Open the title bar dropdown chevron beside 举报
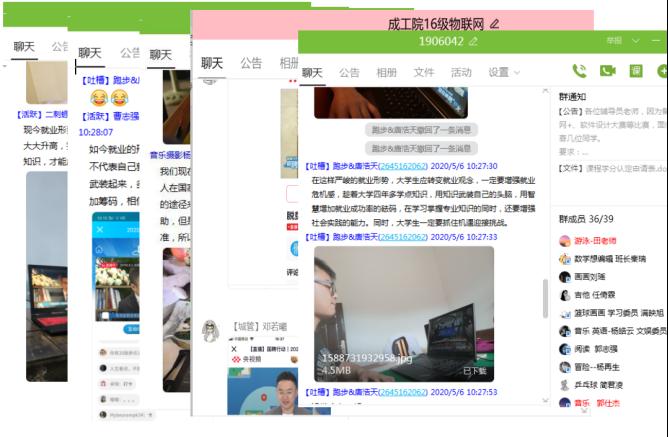The height and width of the screenshot is (437, 668). [x=636, y=41]
